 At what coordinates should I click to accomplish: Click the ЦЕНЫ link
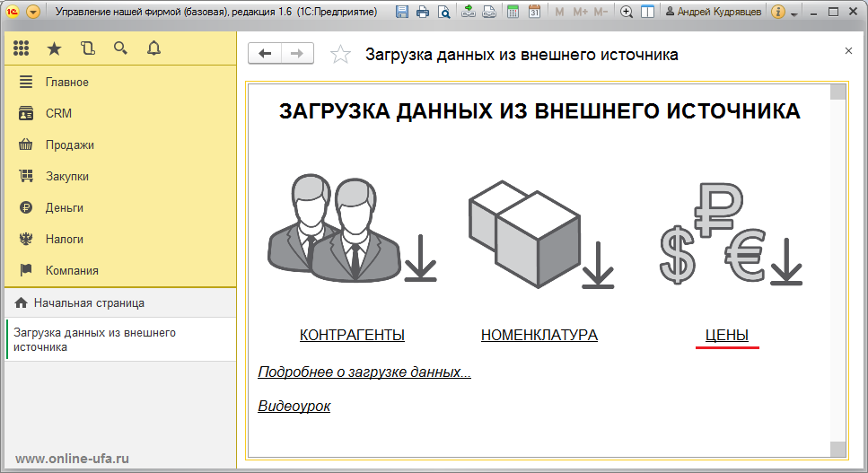727,336
